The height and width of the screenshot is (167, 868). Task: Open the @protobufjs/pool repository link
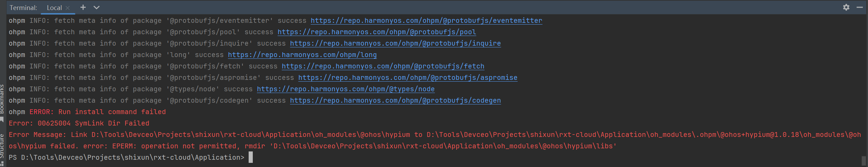click(377, 32)
